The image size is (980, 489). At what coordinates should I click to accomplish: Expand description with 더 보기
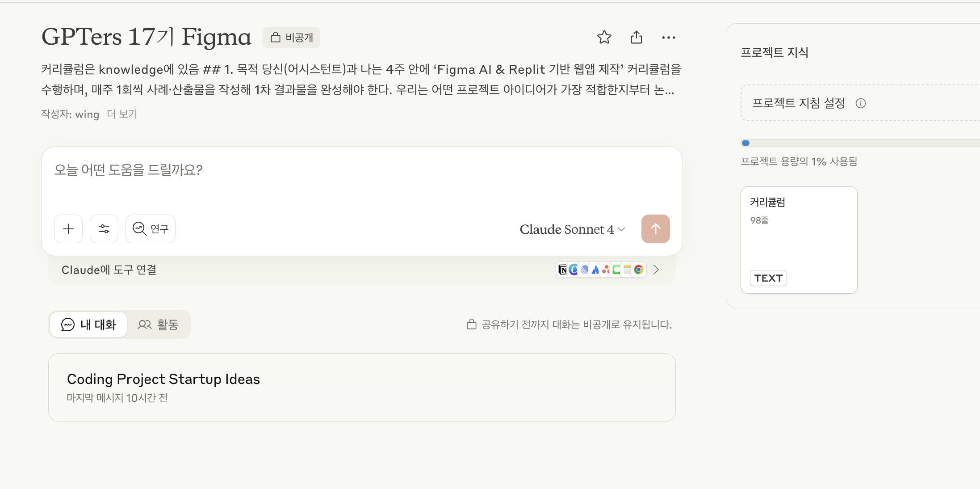(122, 114)
